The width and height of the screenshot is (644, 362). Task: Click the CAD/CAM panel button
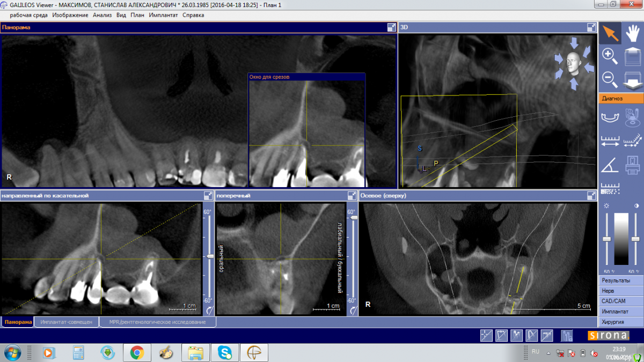(x=621, y=301)
